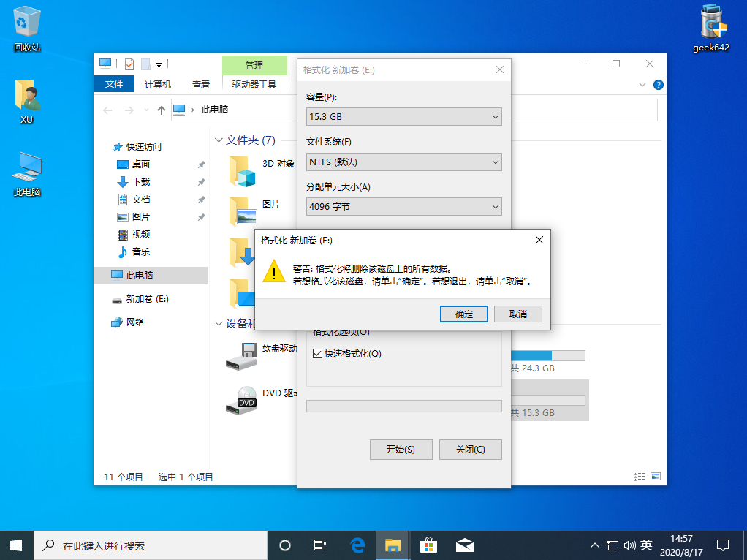This screenshot has width=747, height=560.
Task: Click the format progress bar
Action: [404, 406]
